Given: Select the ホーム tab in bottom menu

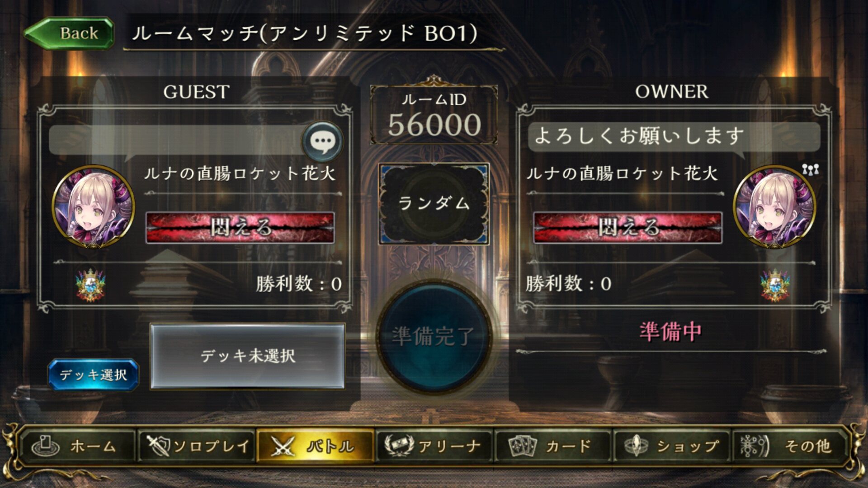Looking at the screenshot, I should tap(76, 446).
